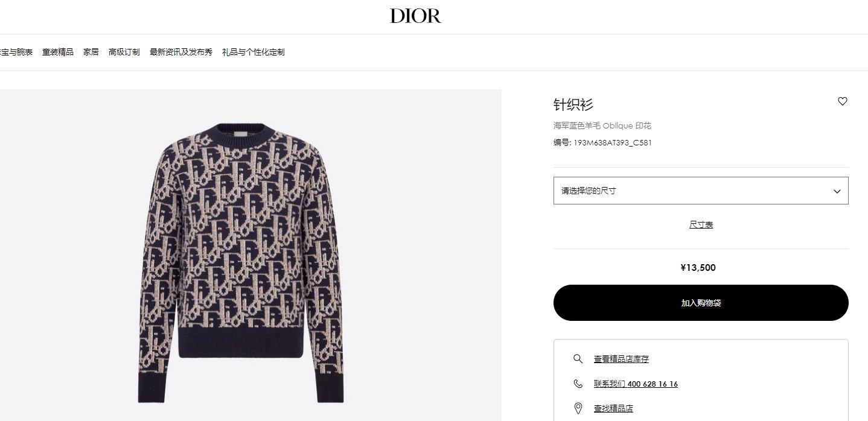Open the 高级订制 menu
Image resolution: width=868 pixels, height=421 pixels.
pos(124,52)
